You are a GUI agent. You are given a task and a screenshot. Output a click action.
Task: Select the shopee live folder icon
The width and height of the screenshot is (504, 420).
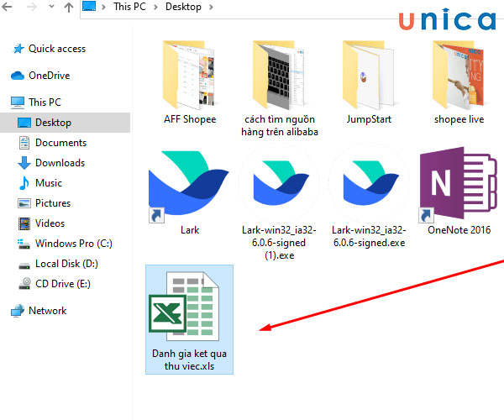[x=459, y=75]
